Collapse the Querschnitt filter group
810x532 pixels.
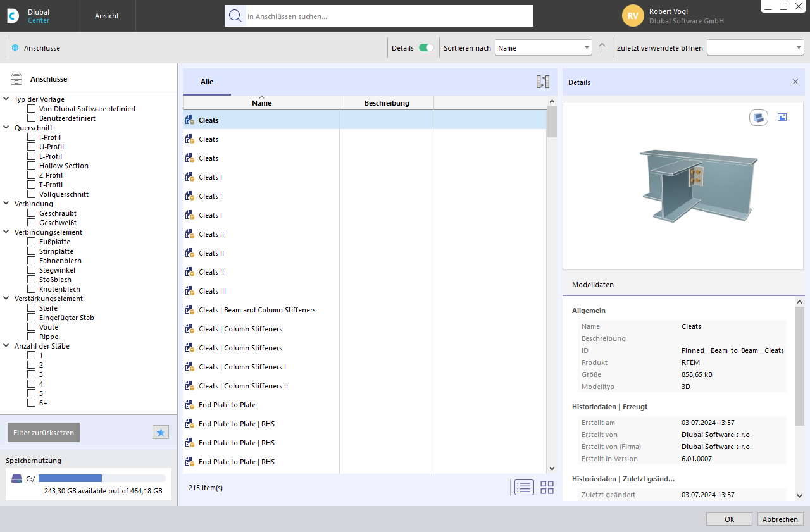(x=6, y=128)
